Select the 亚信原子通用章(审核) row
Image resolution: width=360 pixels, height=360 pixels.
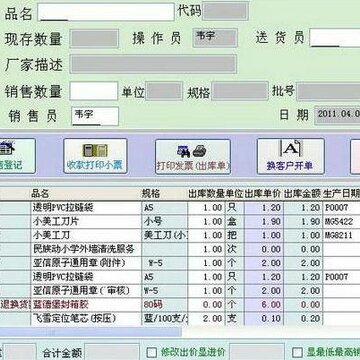point(180,291)
